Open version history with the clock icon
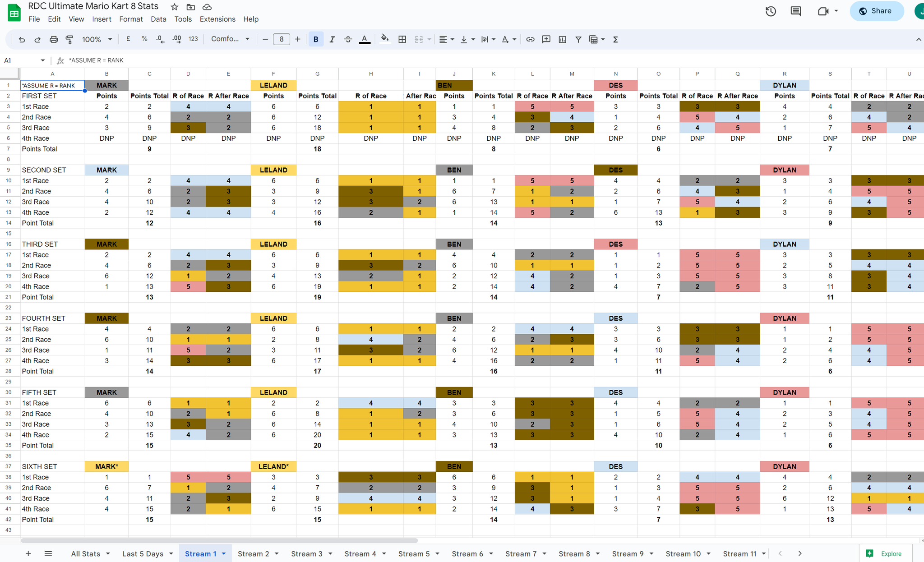 tap(770, 11)
